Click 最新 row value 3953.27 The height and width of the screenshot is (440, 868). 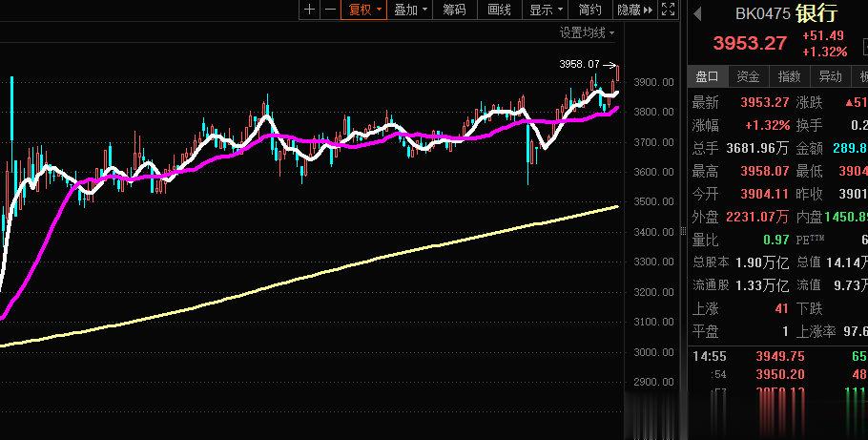pos(764,102)
